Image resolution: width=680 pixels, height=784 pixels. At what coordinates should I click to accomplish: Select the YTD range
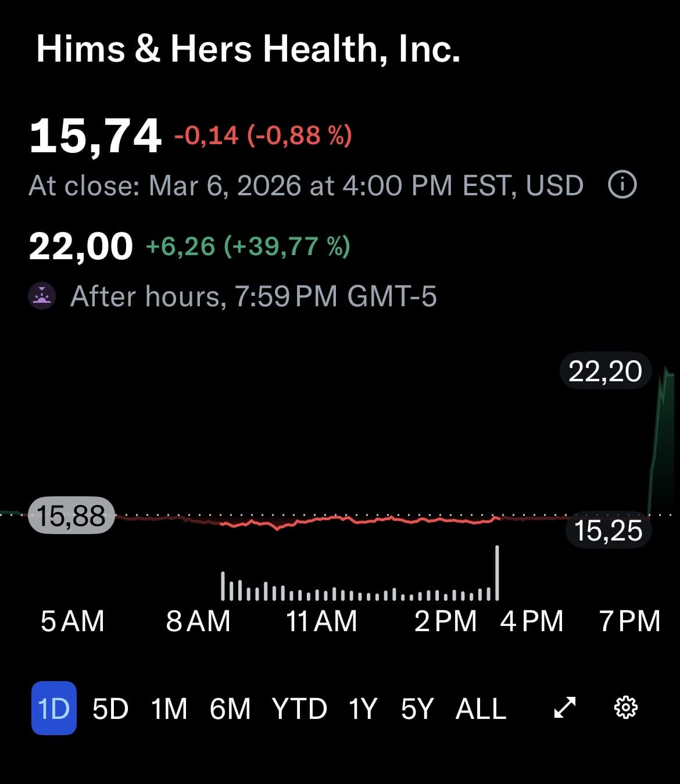click(x=299, y=708)
